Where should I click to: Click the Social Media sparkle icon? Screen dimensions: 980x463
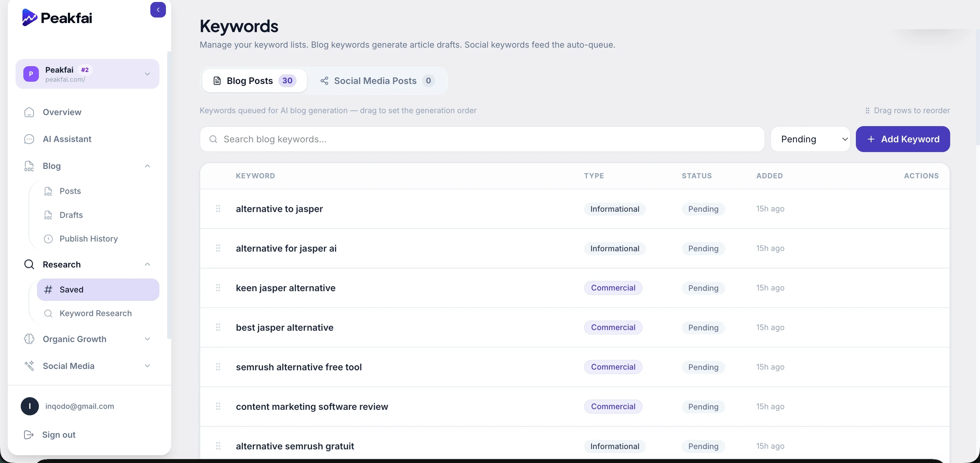click(29, 366)
